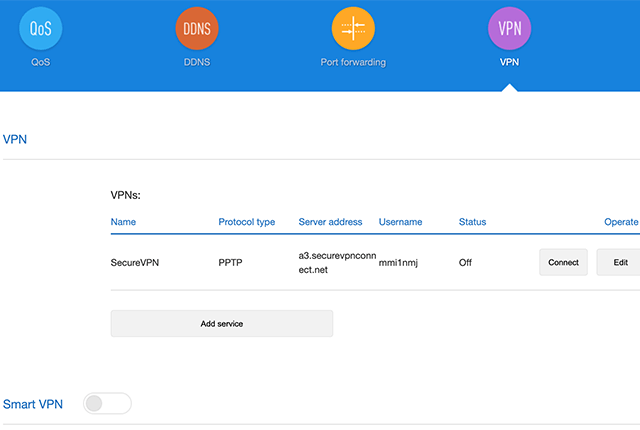The height and width of the screenshot is (430, 640).
Task: Click the Protocol type column header
Action: pyautogui.click(x=246, y=222)
